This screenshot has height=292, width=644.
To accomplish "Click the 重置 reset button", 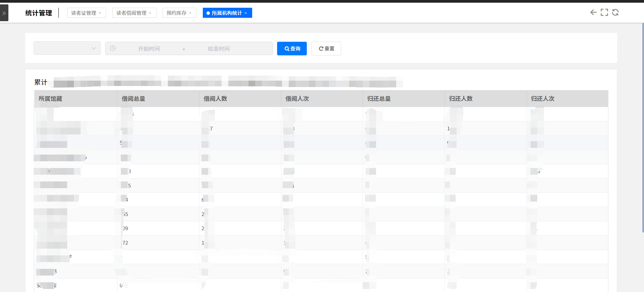I will [x=326, y=49].
